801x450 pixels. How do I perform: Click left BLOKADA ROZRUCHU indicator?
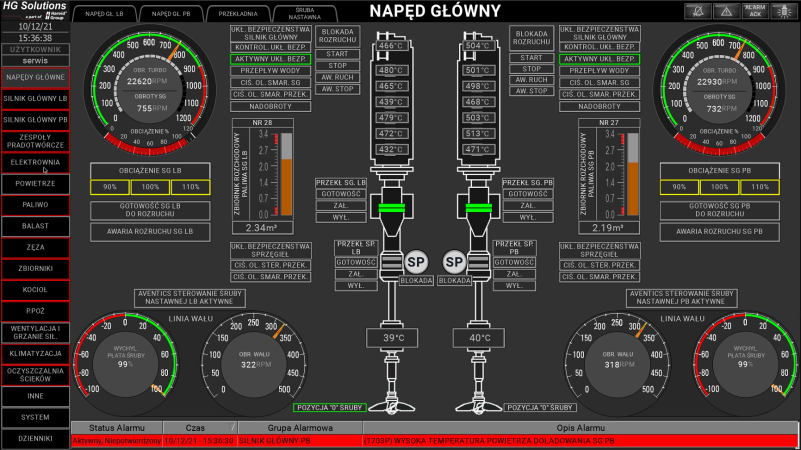coord(338,36)
